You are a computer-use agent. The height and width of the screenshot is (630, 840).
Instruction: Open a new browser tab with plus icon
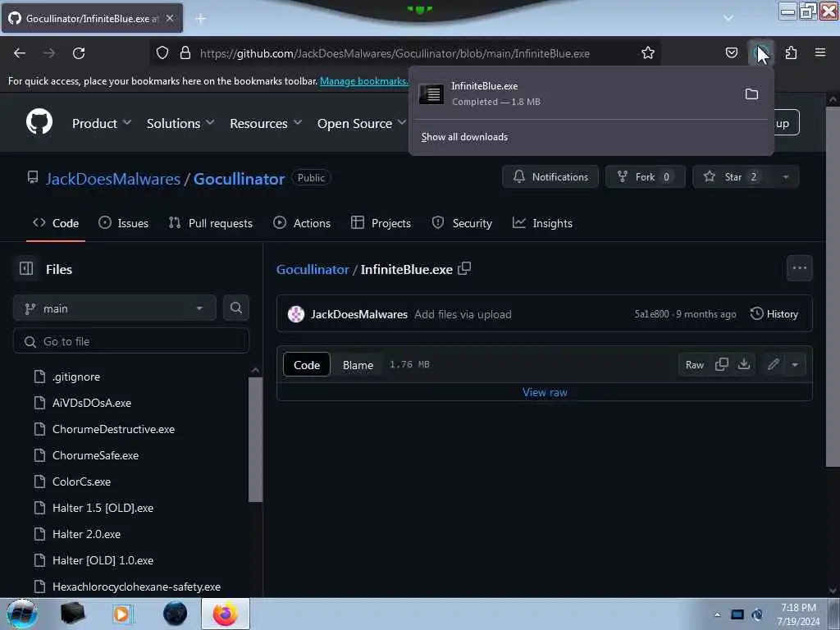click(x=201, y=19)
